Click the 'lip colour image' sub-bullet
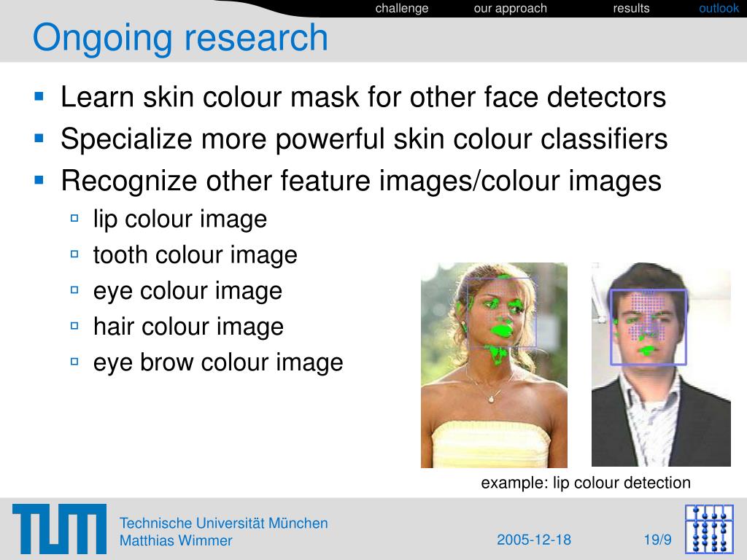 pyautogui.click(x=180, y=219)
